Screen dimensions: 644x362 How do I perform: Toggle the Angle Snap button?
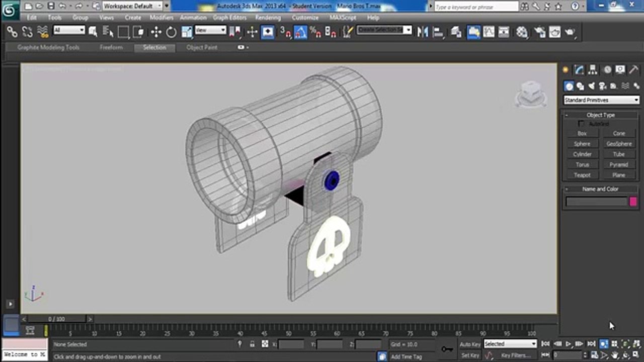[301, 32]
